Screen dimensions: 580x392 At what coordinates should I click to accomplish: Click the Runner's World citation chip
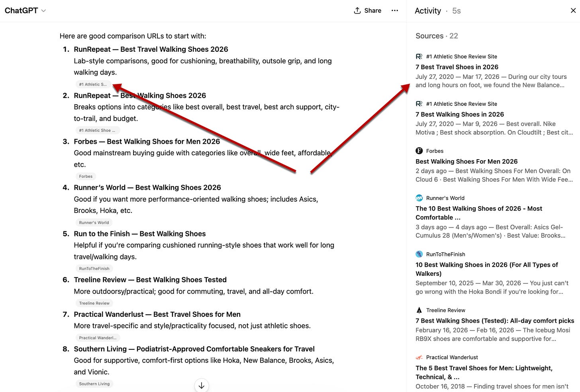pyautogui.click(x=94, y=222)
